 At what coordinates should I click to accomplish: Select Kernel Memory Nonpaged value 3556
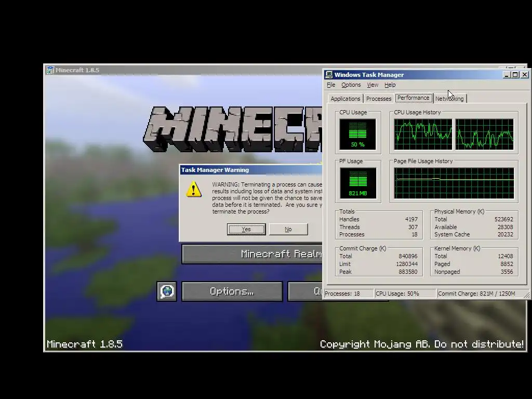point(507,272)
